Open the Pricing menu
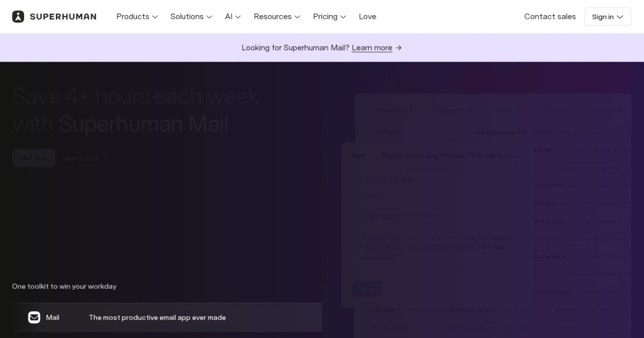 330,17
